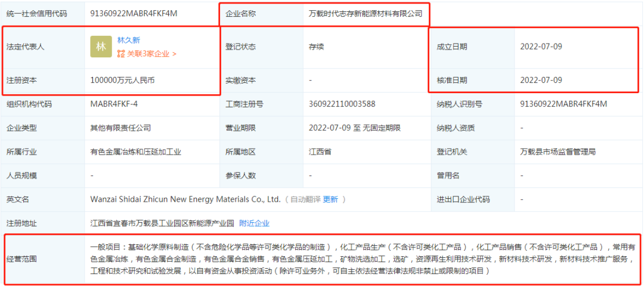This screenshot has width=644, height=286.
Task: Click the 法定代表人 label
Action: point(26,47)
